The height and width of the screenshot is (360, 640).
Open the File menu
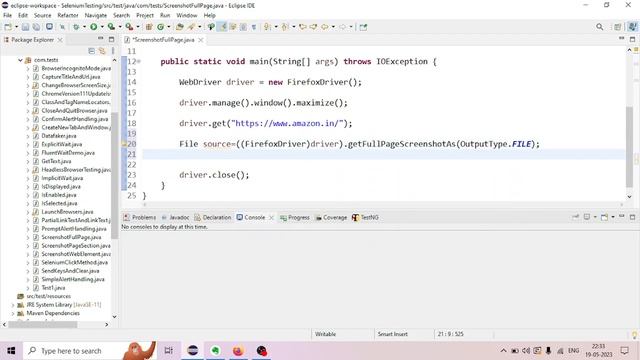(7, 16)
